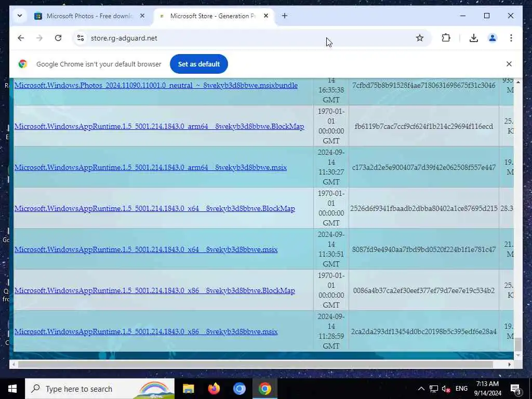Click the horizontal scroll left arrow
The image size is (532, 399).
tap(13, 364)
